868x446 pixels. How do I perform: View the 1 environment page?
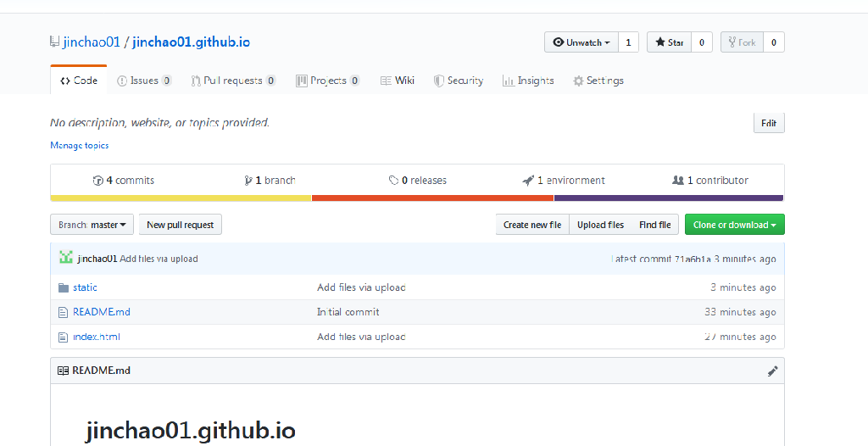point(564,180)
